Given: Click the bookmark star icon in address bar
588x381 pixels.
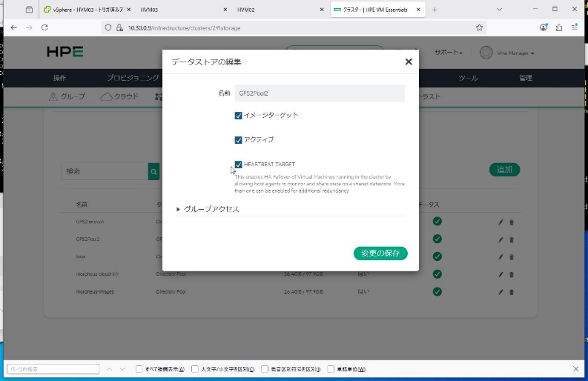Looking at the screenshot, I should tap(480, 27).
